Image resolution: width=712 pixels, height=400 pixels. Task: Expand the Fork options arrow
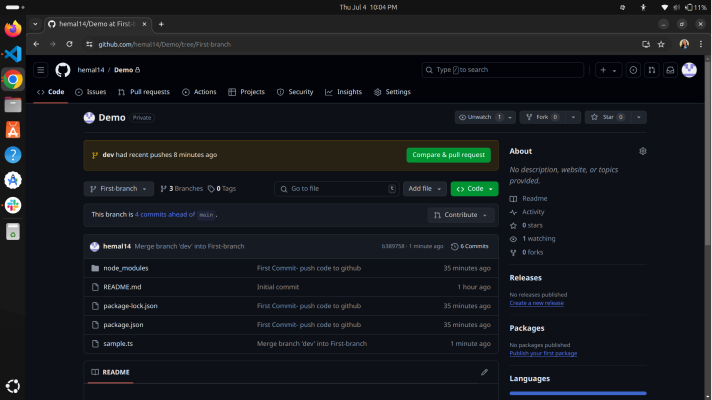[573, 117]
